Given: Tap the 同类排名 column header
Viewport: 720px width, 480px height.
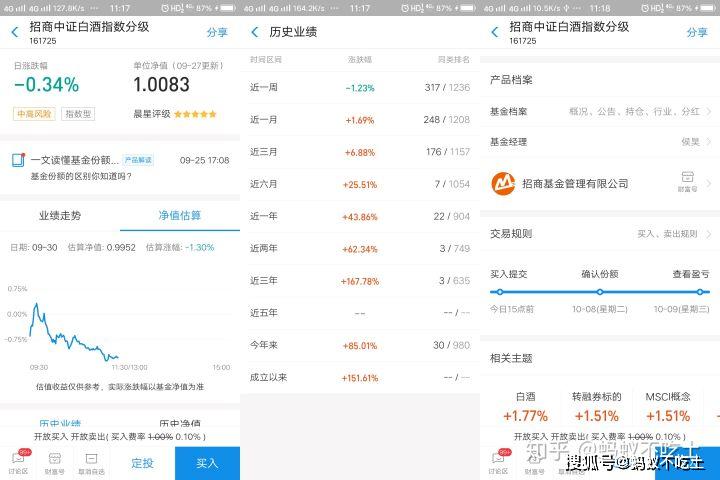Looking at the screenshot, I should (454, 60).
